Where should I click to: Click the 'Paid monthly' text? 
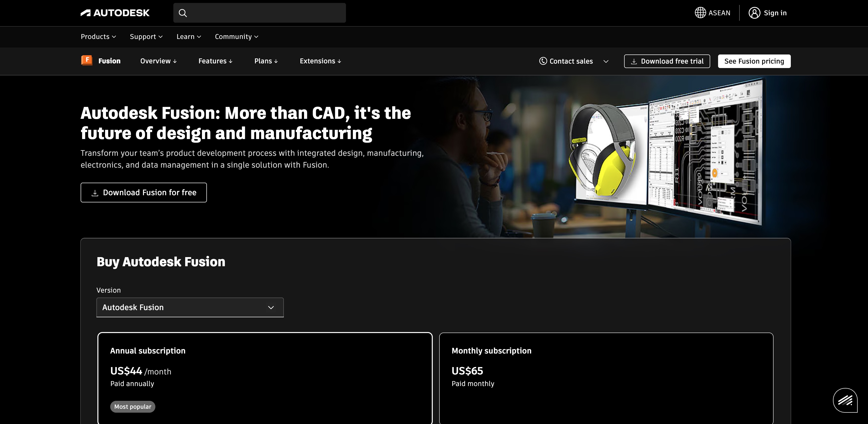[x=473, y=384]
